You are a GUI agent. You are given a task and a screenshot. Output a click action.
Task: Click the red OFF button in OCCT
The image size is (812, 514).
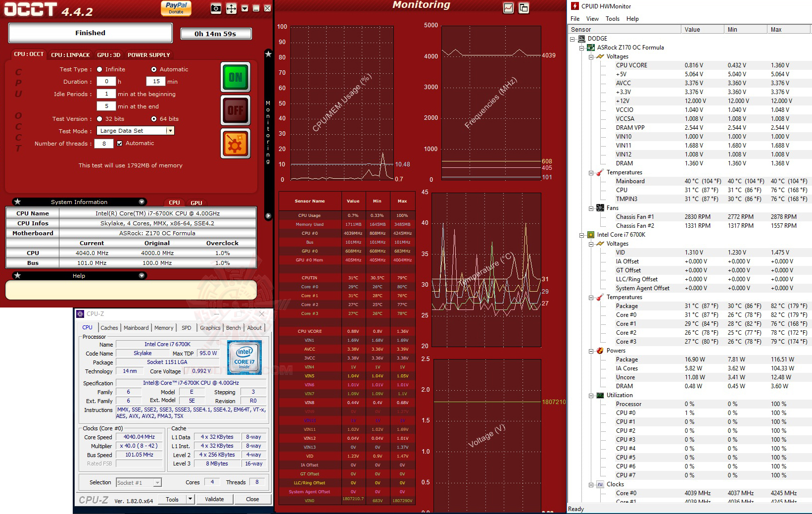pyautogui.click(x=236, y=110)
